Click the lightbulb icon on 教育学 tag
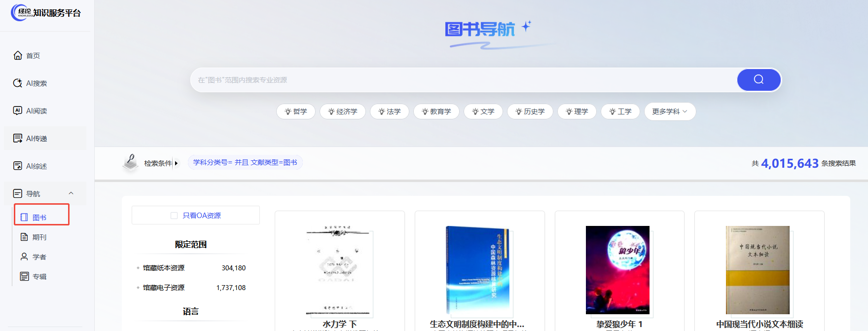This screenshot has height=331, width=868. point(425,111)
